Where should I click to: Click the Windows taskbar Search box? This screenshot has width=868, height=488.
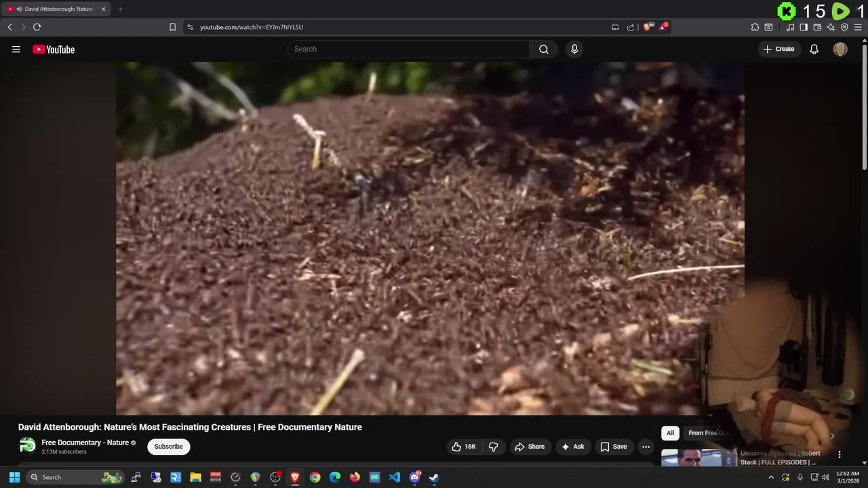[x=76, y=477]
